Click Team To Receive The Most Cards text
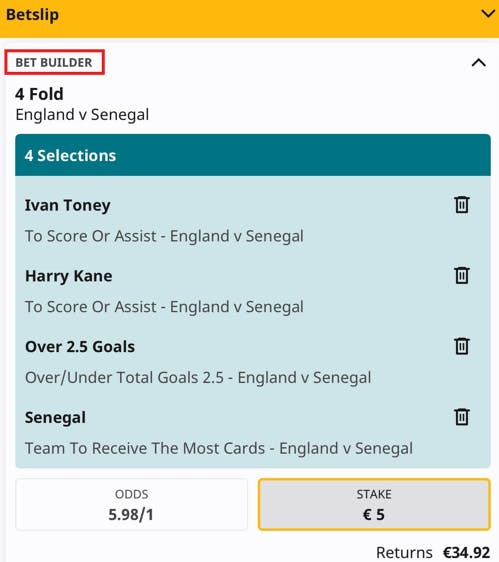This screenshot has height=562, width=499. [x=144, y=448]
